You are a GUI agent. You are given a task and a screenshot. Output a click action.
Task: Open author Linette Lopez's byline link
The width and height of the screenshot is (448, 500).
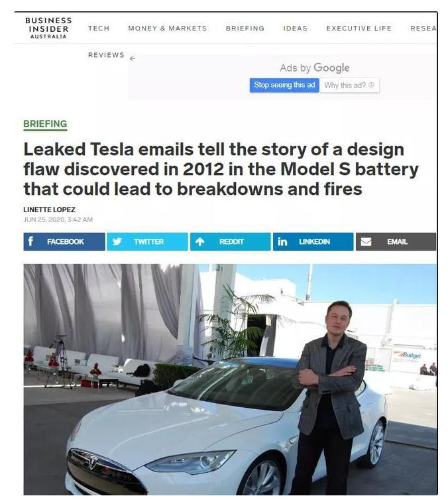(x=50, y=210)
